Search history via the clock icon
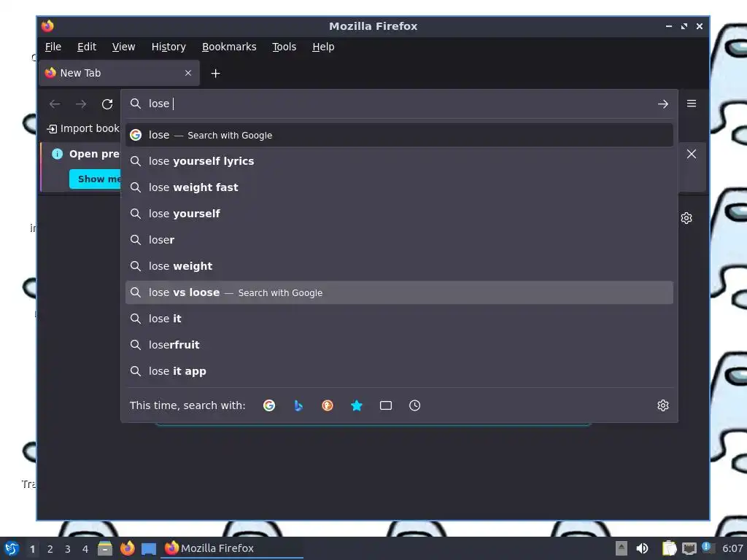Image resolution: width=747 pixels, height=560 pixels. tap(414, 405)
